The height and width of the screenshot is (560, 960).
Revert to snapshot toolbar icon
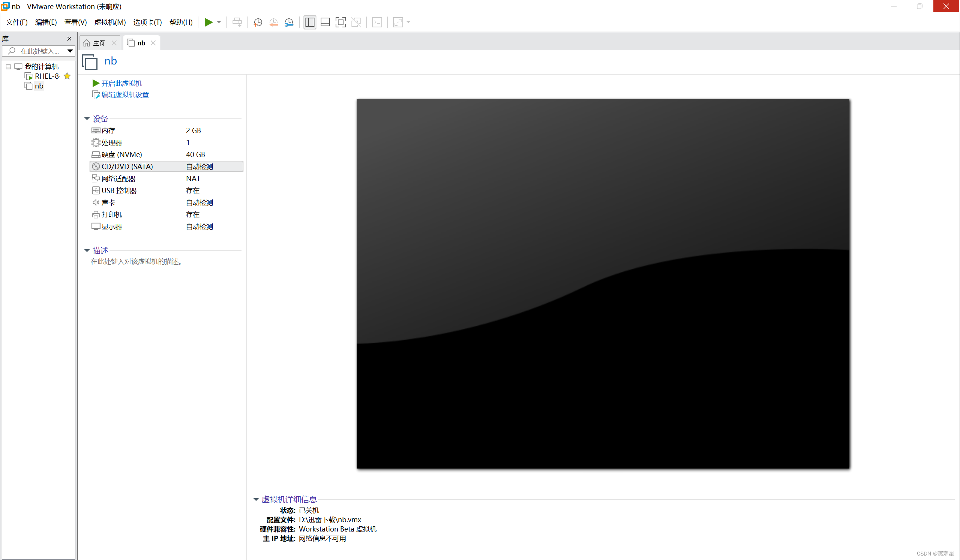point(273,22)
